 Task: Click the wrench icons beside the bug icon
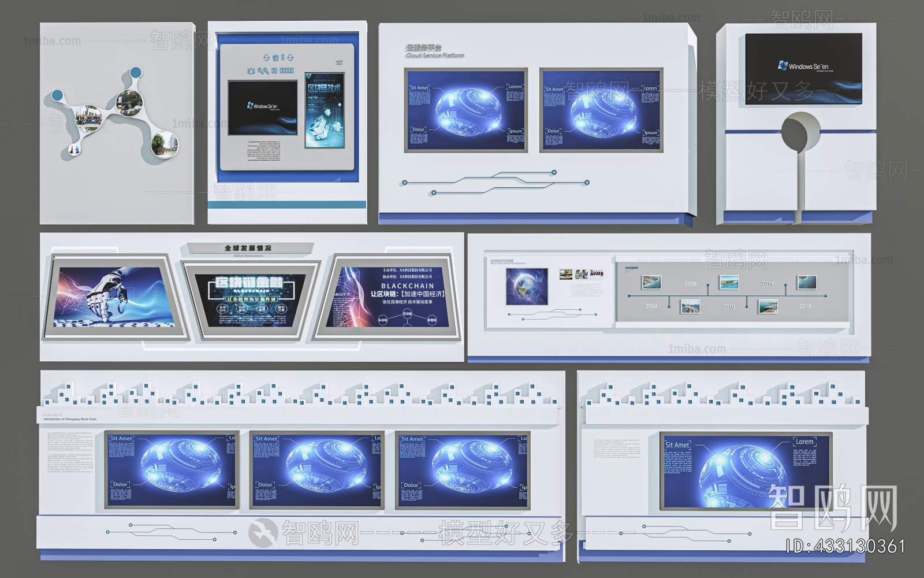coord(263,71)
